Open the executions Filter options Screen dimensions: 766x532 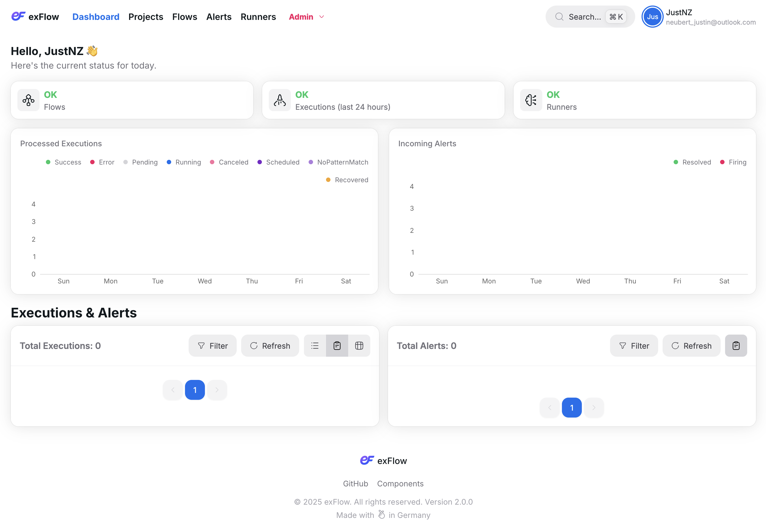tap(212, 346)
